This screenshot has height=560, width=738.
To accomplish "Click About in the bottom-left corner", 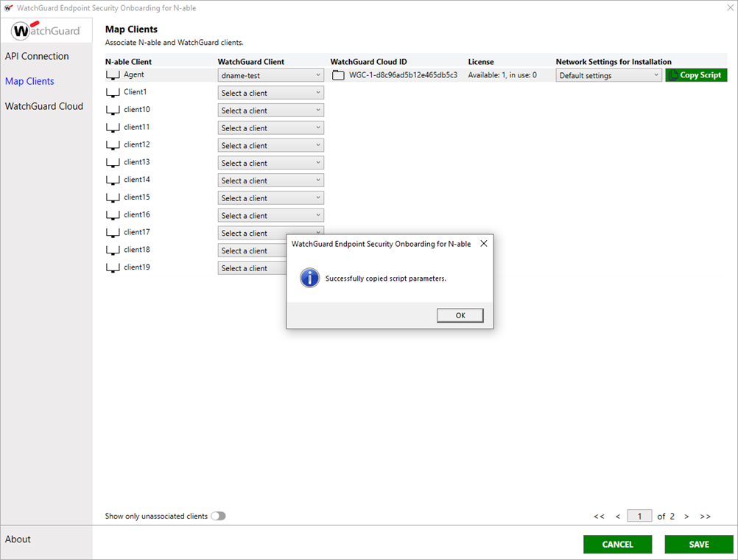I will [x=18, y=539].
